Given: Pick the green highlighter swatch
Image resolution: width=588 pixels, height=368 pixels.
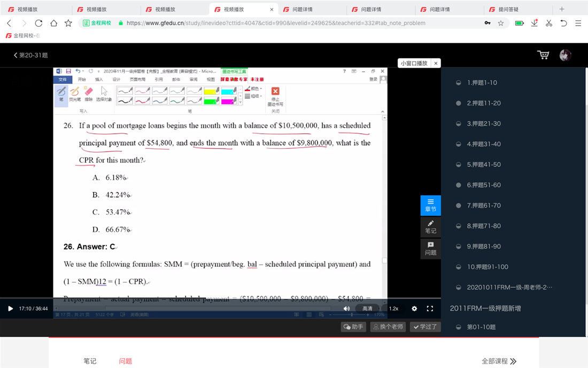Looking at the screenshot, I should click(212, 101).
